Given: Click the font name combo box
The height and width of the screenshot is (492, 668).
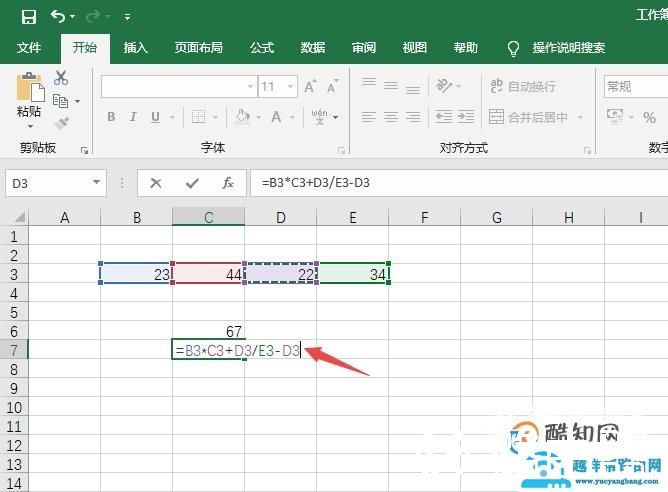Looking at the screenshot, I should click(179, 86).
